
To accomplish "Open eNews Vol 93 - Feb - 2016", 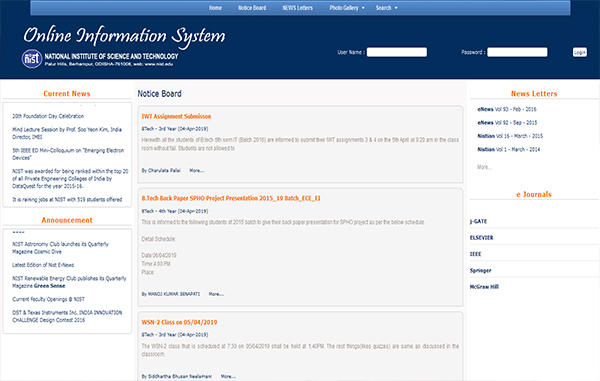I will click(507, 109).
